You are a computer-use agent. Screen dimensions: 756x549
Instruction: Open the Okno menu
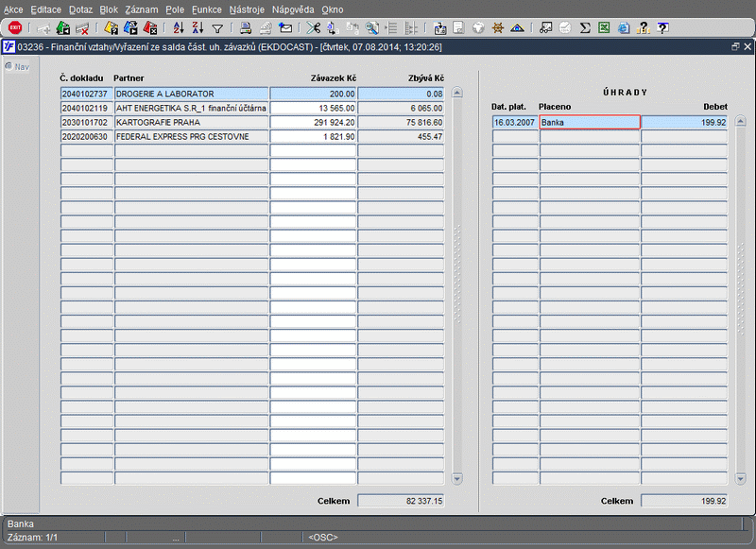[333, 9]
